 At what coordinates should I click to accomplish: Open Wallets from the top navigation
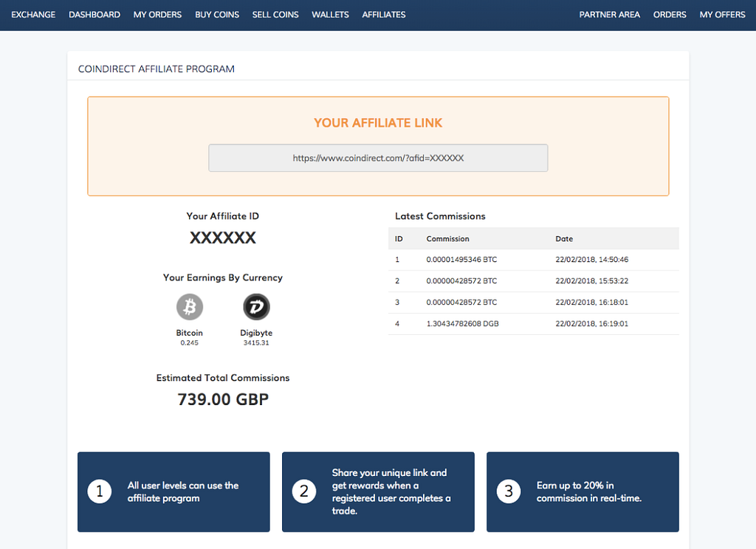pos(330,15)
